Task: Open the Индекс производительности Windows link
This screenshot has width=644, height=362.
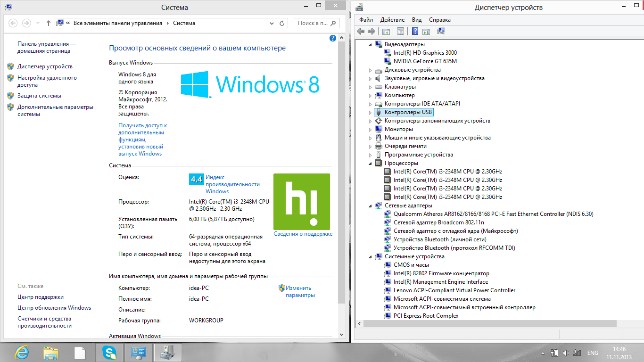Action: 232,184
